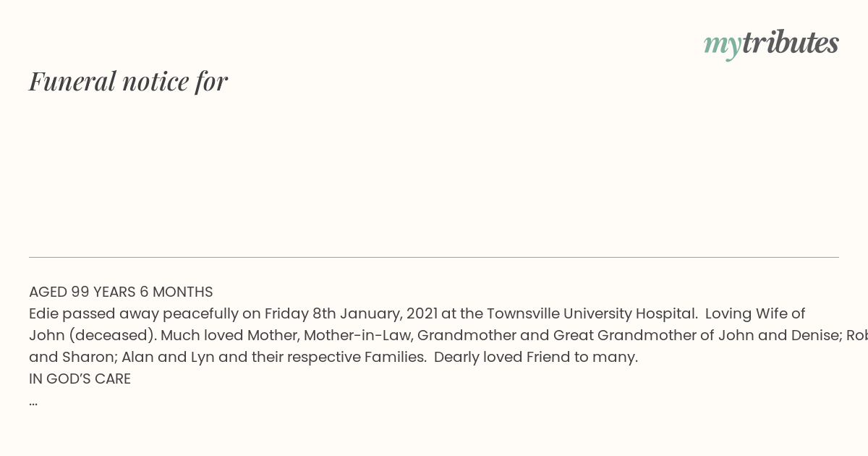Click 'Townsville University Hospital' text
The height and width of the screenshot is (456, 868).
(x=592, y=314)
